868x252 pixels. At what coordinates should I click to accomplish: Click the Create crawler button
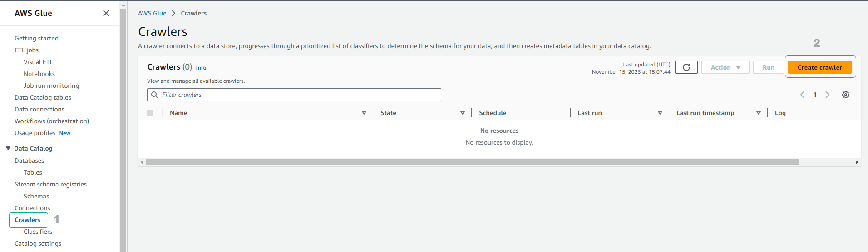820,67
